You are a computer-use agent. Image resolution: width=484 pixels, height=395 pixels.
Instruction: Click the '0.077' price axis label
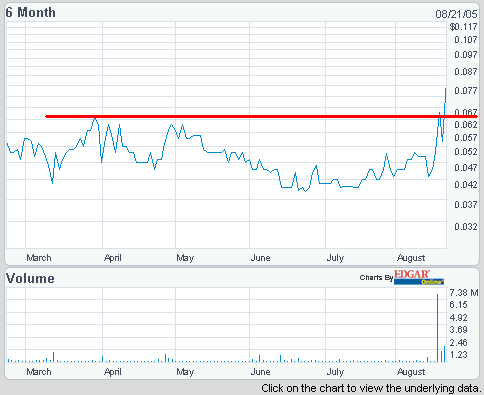click(x=466, y=90)
